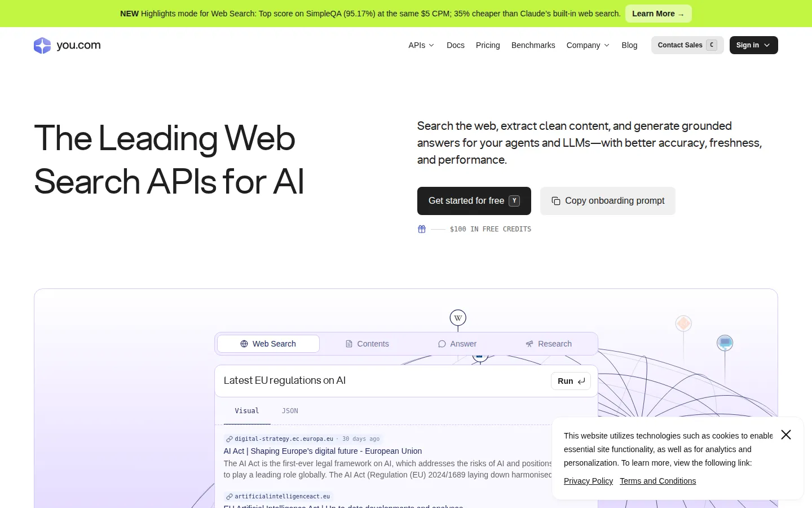812x508 pixels.
Task: Open the AI Act European Union result
Action: point(323,451)
